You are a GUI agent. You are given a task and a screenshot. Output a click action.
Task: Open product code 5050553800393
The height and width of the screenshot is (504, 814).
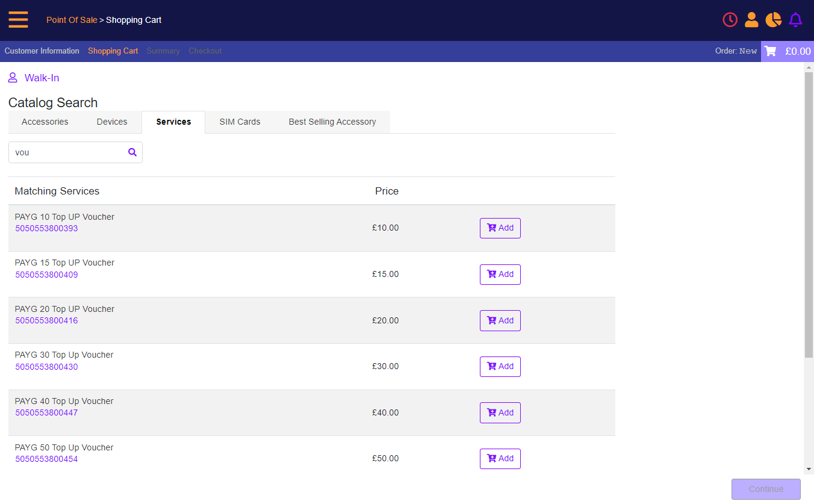(46, 228)
